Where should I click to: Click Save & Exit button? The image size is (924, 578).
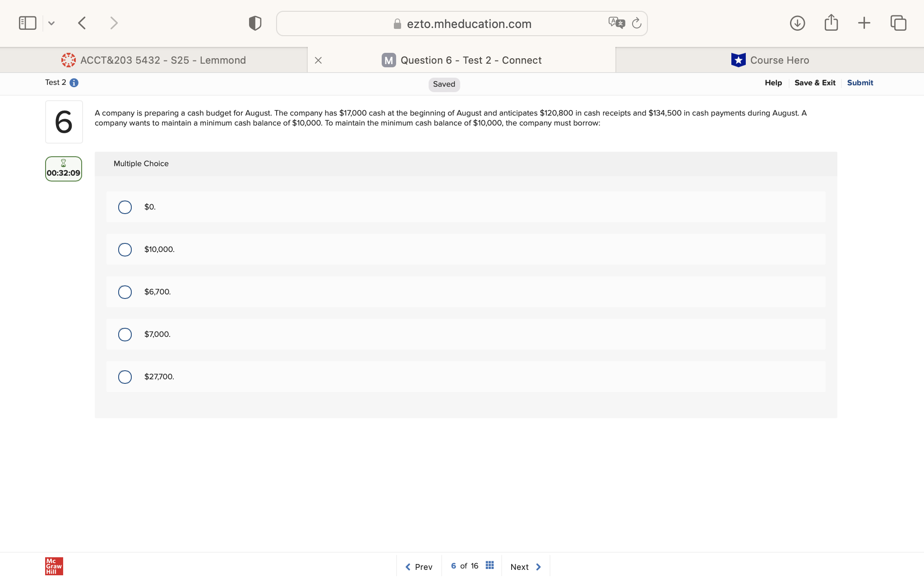pos(815,83)
